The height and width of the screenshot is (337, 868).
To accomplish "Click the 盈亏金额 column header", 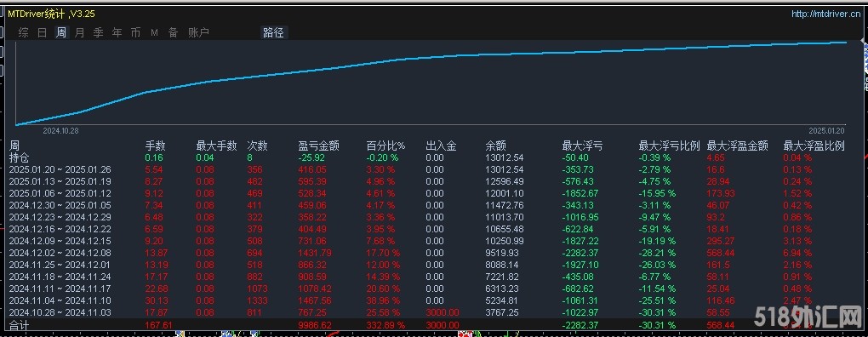I will click(x=319, y=146).
